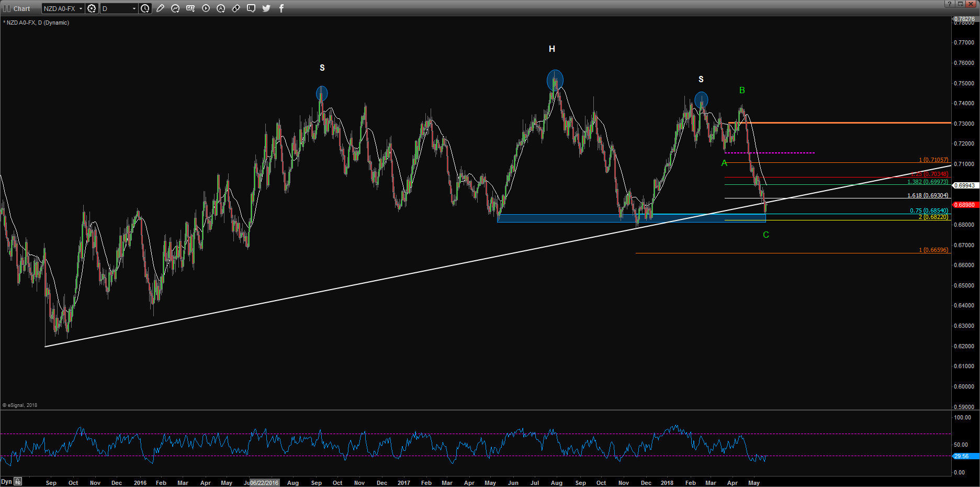Click the 06/22/2016 date cursor label
The width and height of the screenshot is (980, 487).
pos(264,483)
